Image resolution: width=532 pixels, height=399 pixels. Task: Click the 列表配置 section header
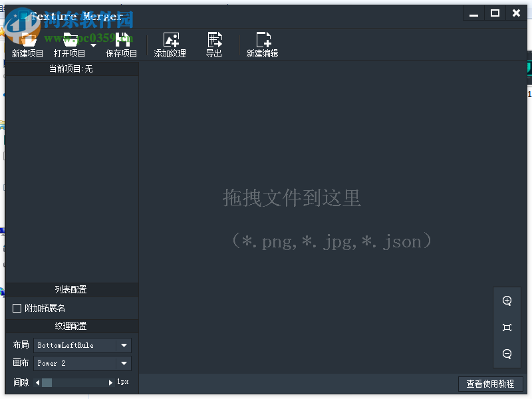[71, 289]
